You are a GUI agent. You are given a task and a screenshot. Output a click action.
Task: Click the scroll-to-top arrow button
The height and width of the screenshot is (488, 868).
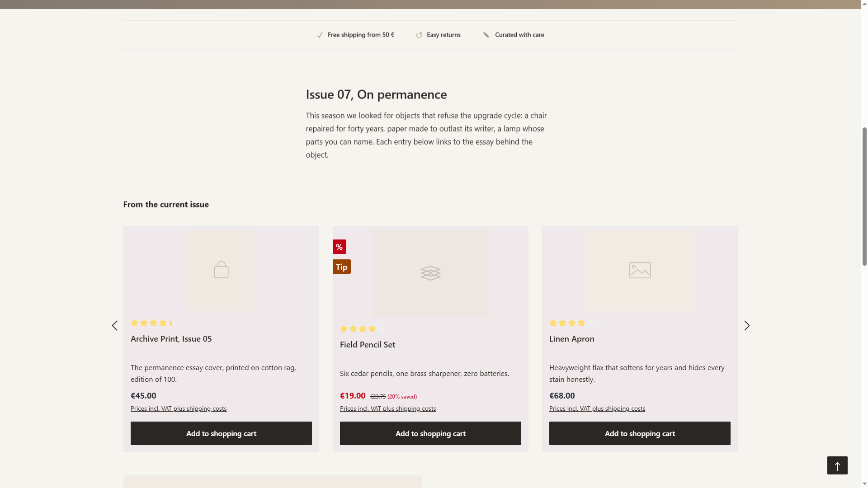point(837,465)
